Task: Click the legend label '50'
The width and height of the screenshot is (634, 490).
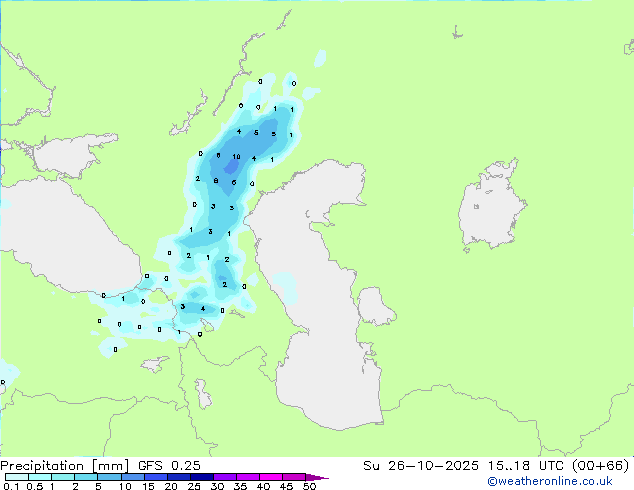Action: click(x=309, y=486)
